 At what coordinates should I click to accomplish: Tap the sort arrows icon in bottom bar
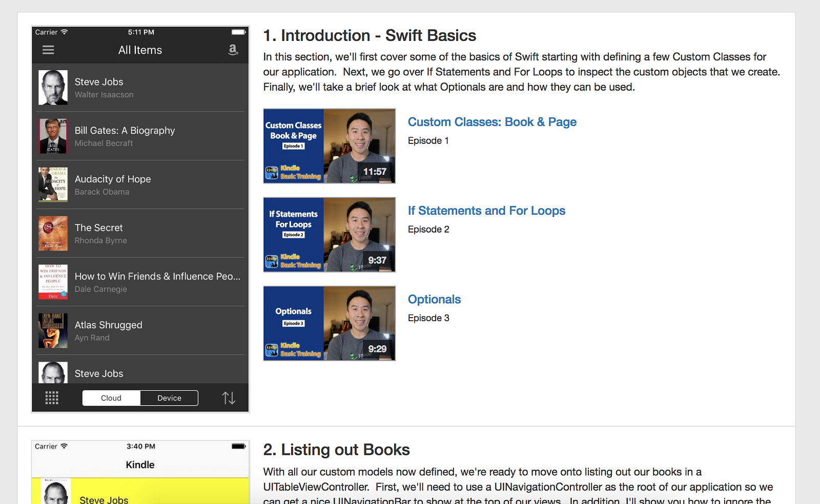coord(229,398)
